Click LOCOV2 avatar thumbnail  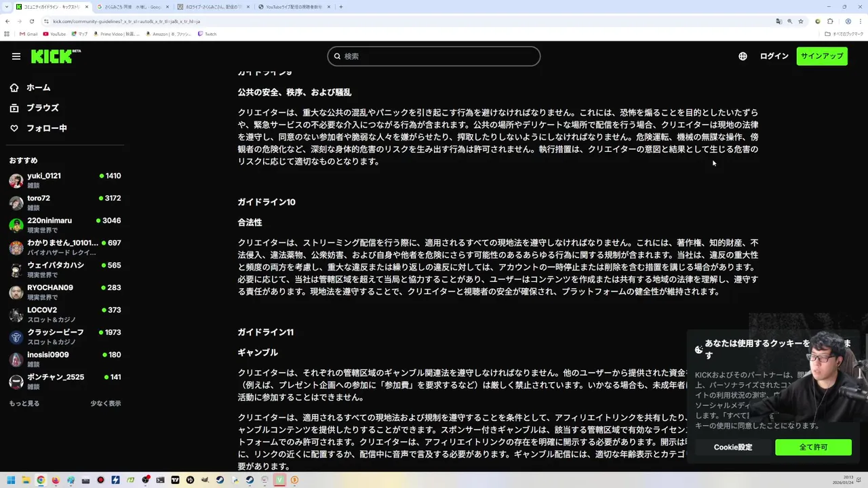pos(16,314)
